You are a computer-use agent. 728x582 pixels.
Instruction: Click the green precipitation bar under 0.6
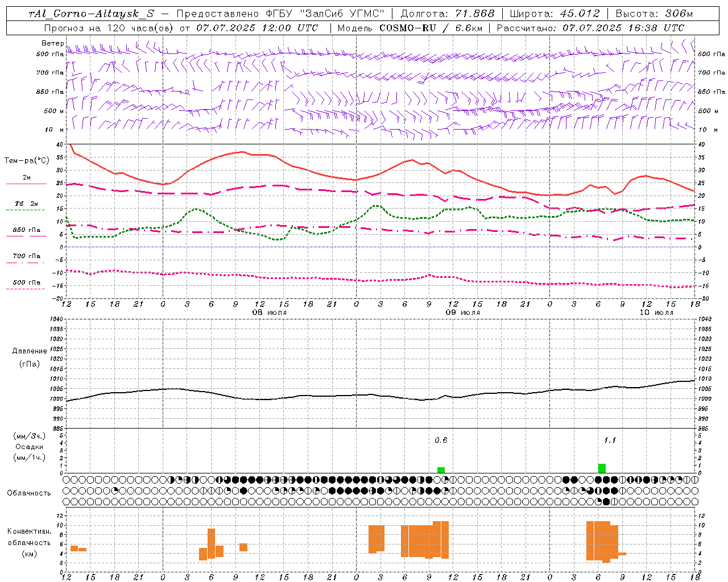[441, 470]
